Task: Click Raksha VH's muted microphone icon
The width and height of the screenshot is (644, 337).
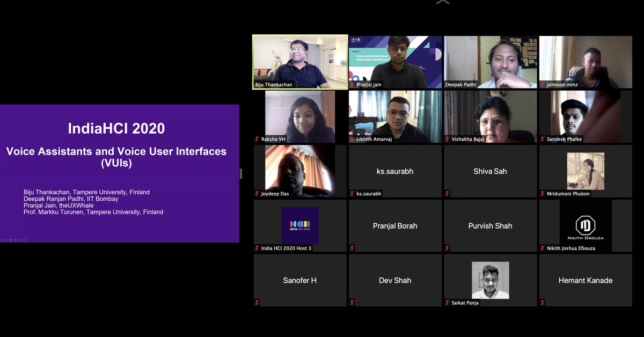Action: pos(257,140)
